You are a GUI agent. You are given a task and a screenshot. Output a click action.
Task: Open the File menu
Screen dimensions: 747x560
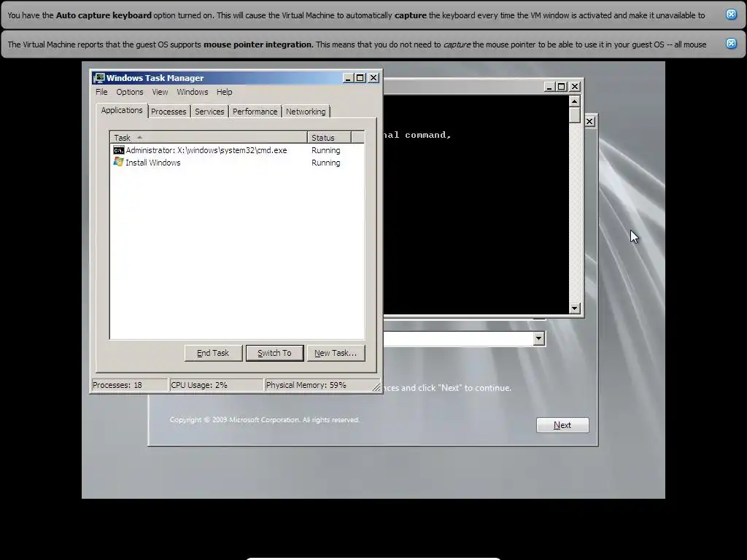(101, 92)
